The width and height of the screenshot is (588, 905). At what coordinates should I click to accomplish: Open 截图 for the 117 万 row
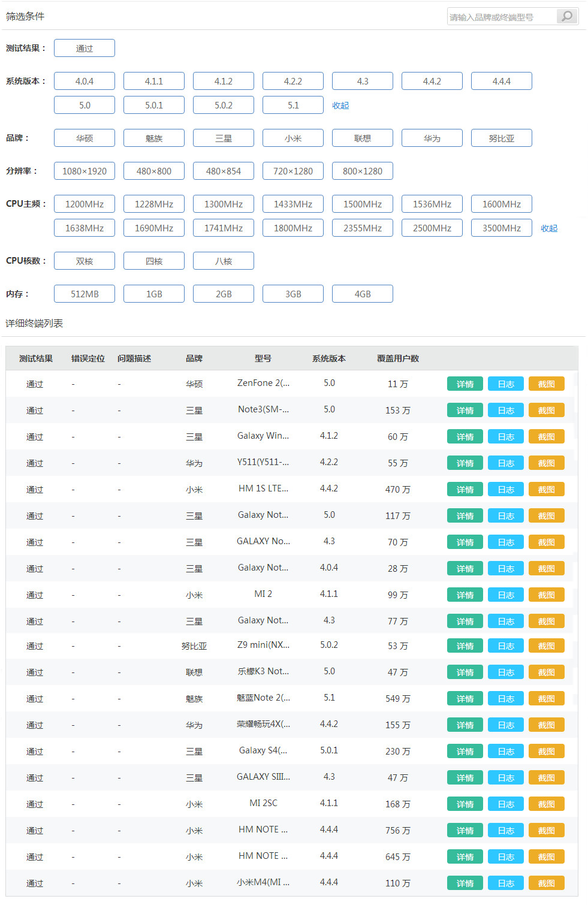coord(547,515)
